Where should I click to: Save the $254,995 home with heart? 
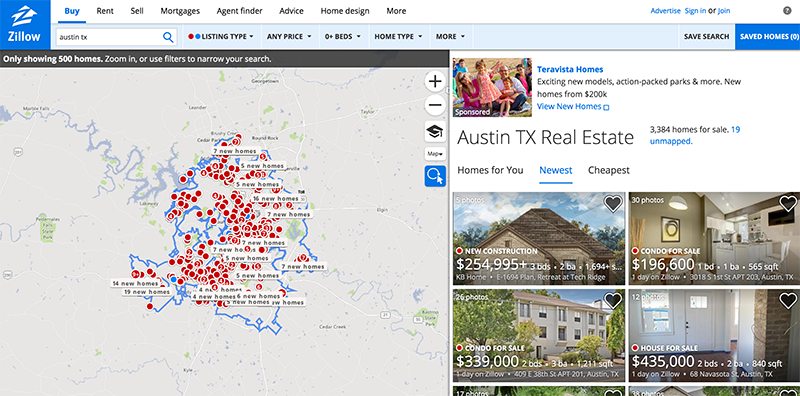click(613, 204)
